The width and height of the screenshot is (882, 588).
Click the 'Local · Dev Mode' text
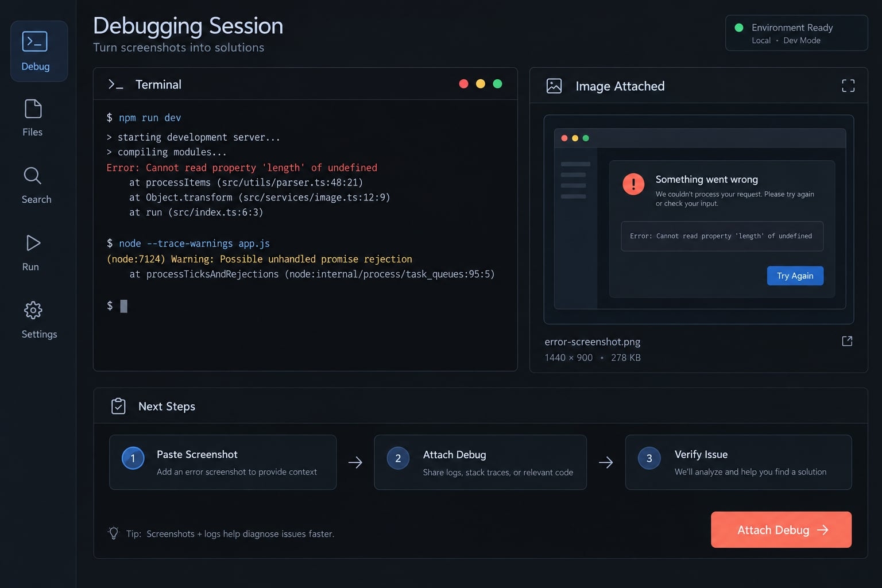coord(786,40)
